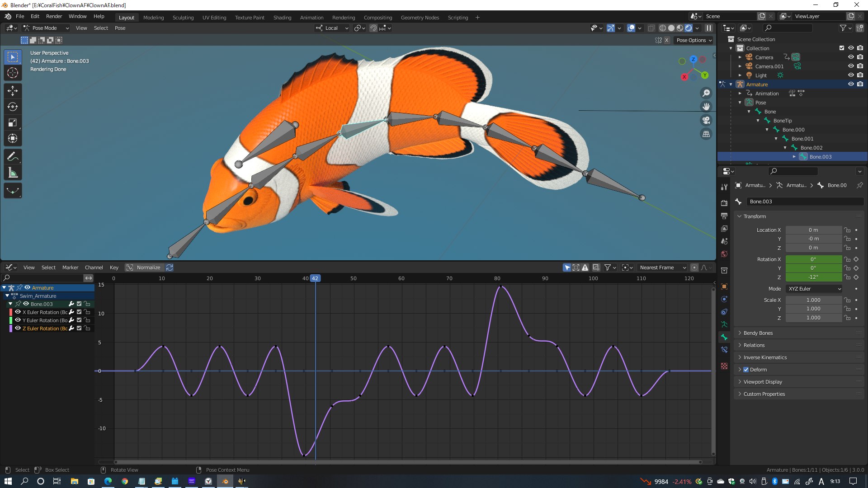Open the Pose Options dropdown
The width and height of the screenshot is (868, 488).
point(694,40)
